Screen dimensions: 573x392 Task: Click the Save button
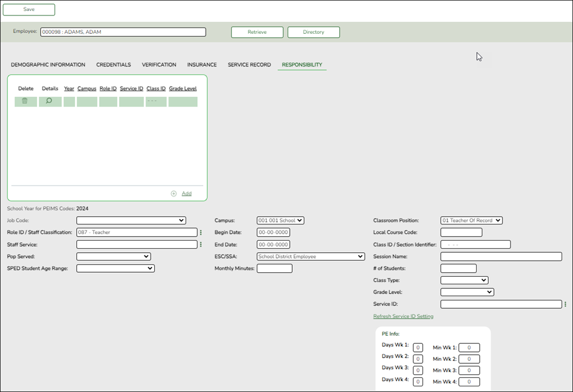click(29, 9)
